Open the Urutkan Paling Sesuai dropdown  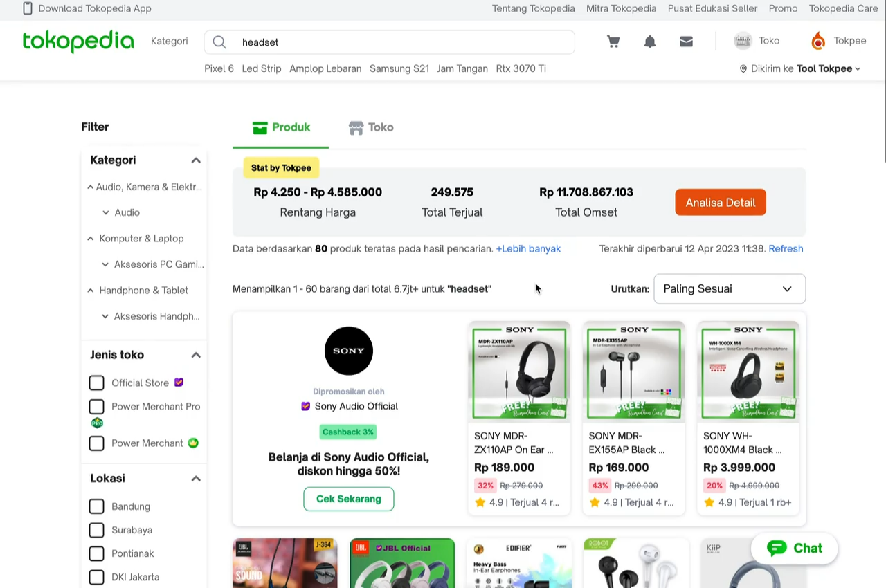point(730,288)
